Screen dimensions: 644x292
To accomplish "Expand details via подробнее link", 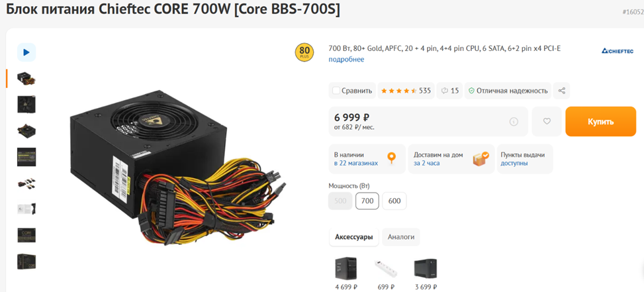I will point(346,59).
